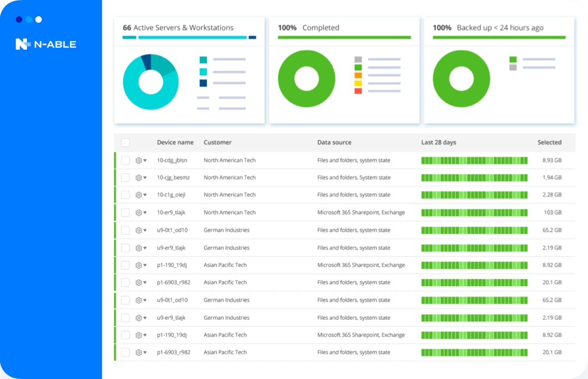
Task: Select the checkbox for row 10-er9_tlajk
Action: tap(125, 213)
